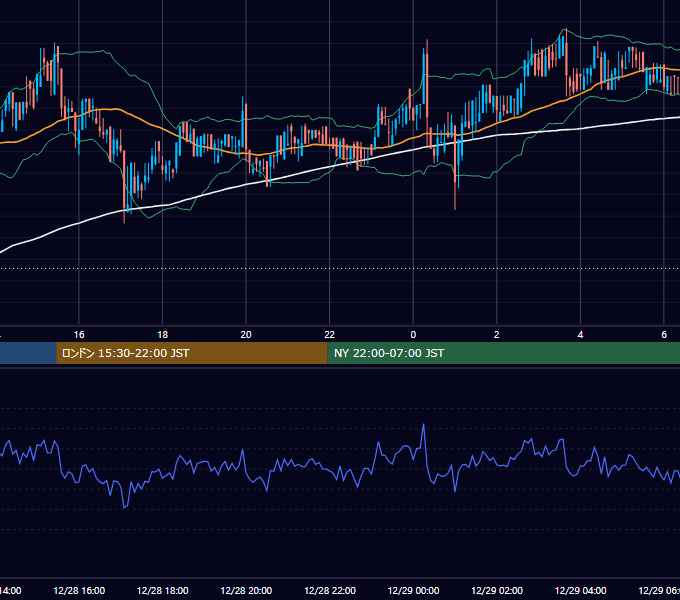Viewport: 680px width, 600px height.
Task: Click the 22 hour label on price chart
Action: click(x=330, y=335)
